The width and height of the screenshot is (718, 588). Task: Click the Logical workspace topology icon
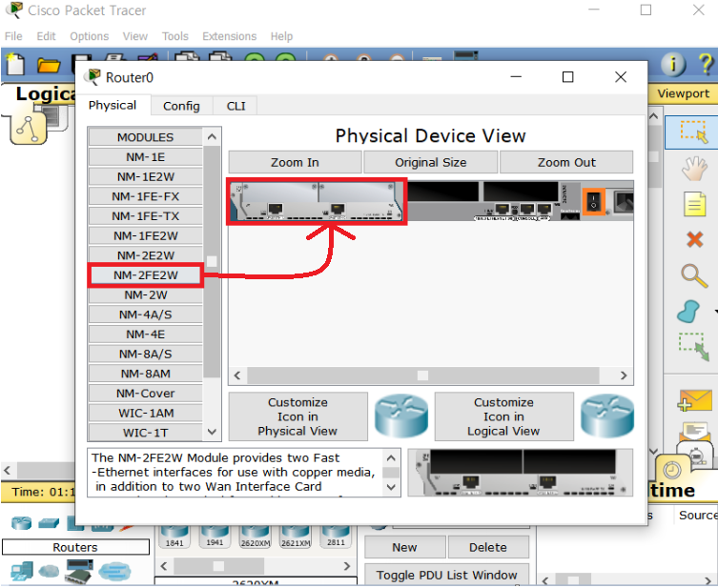[29, 127]
